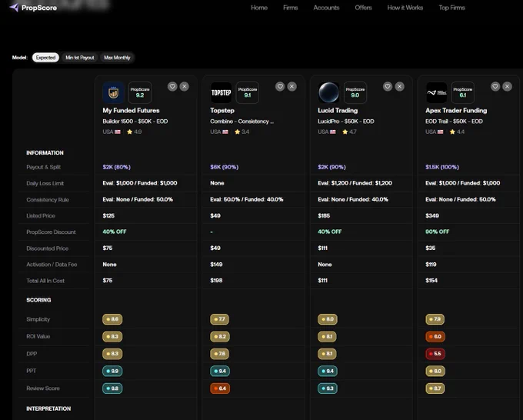The width and height of the screenshot is (523, 420).
Task: Go to the Home page
Action: coord(259,8)
